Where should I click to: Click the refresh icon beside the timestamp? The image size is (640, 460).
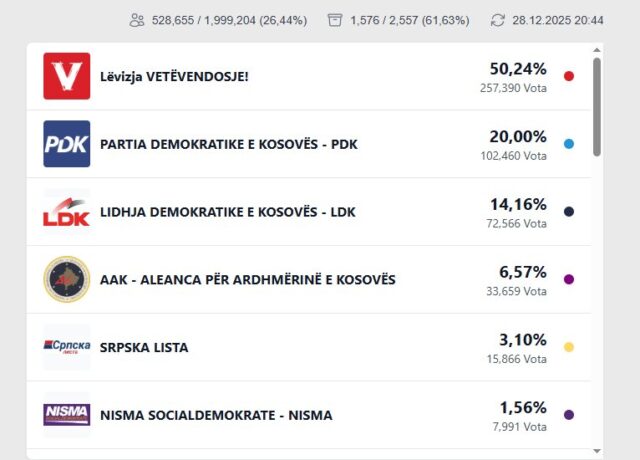point(498,20)
